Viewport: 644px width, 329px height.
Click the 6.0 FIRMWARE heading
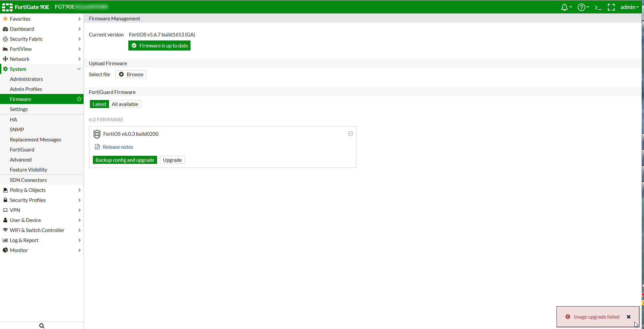click(x=106, y=119)
